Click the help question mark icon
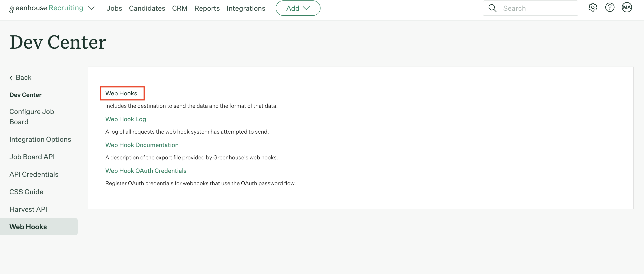The width and height of the screenshot is (644, 274). [609, 8]
